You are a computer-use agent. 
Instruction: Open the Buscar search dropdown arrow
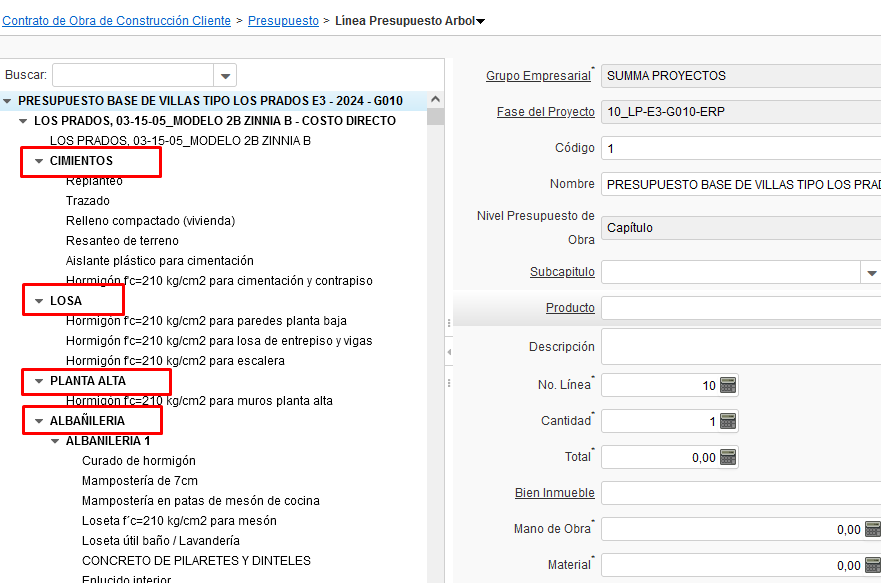coord(225,76)
